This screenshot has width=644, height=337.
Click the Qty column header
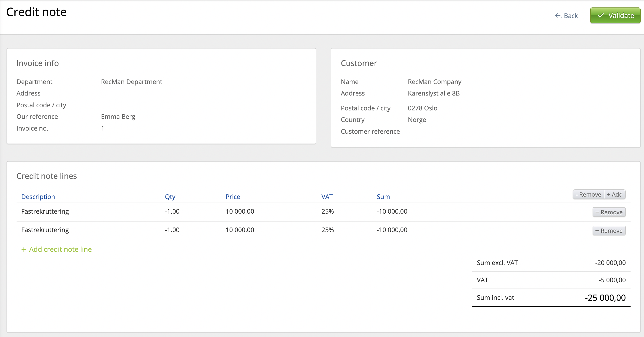[x=170, y=197]
